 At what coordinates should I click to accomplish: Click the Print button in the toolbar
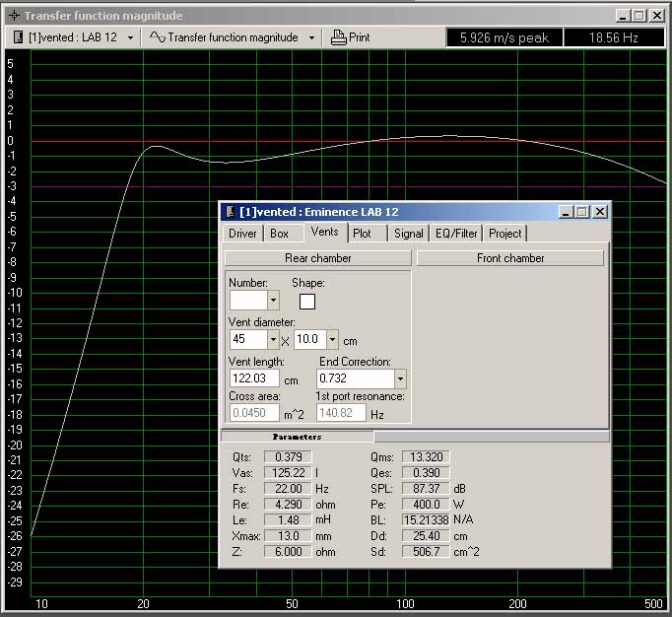350,37
